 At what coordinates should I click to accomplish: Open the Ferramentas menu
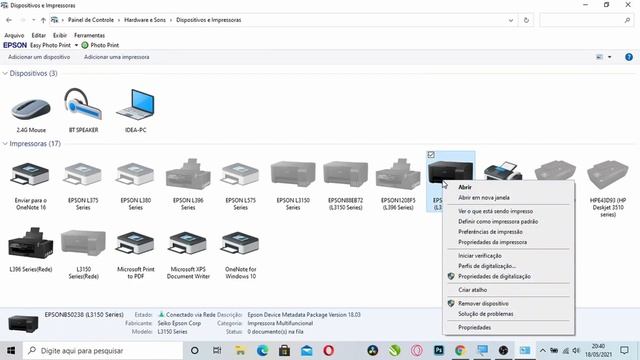tap(89, 36)
